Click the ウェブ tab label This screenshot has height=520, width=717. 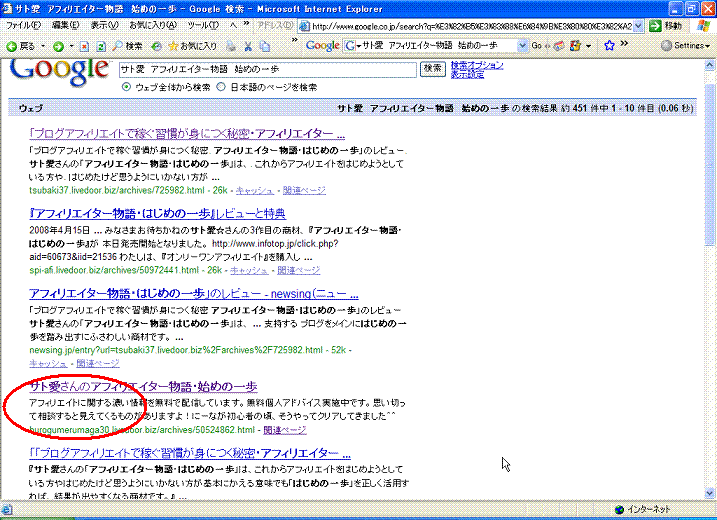[x=31, y=108]
